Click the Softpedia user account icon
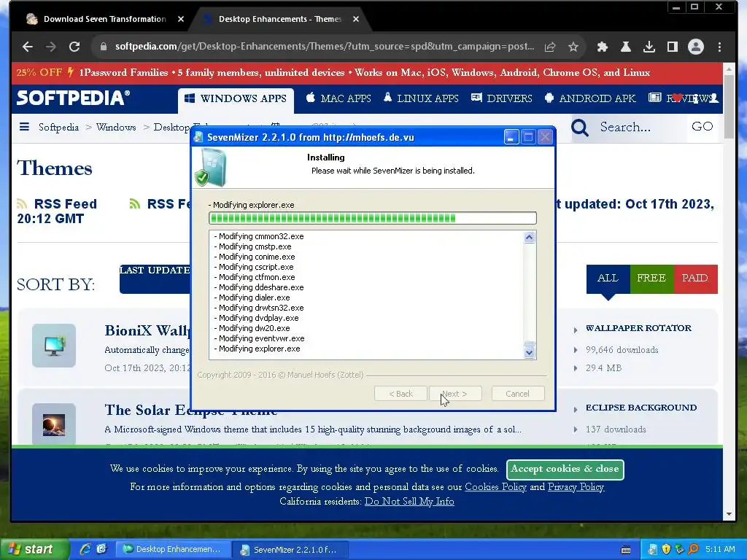The height and width of the screenshot is (560, 747). tap(713, 98)
